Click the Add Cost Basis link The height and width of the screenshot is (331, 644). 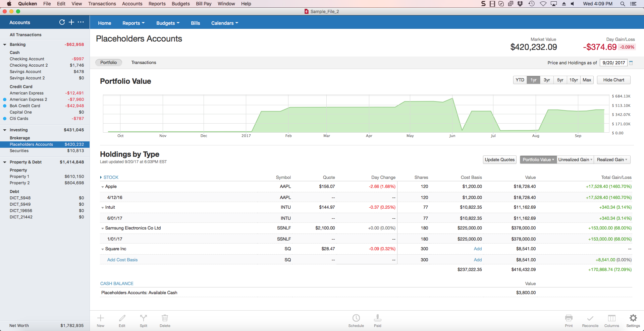122,260
